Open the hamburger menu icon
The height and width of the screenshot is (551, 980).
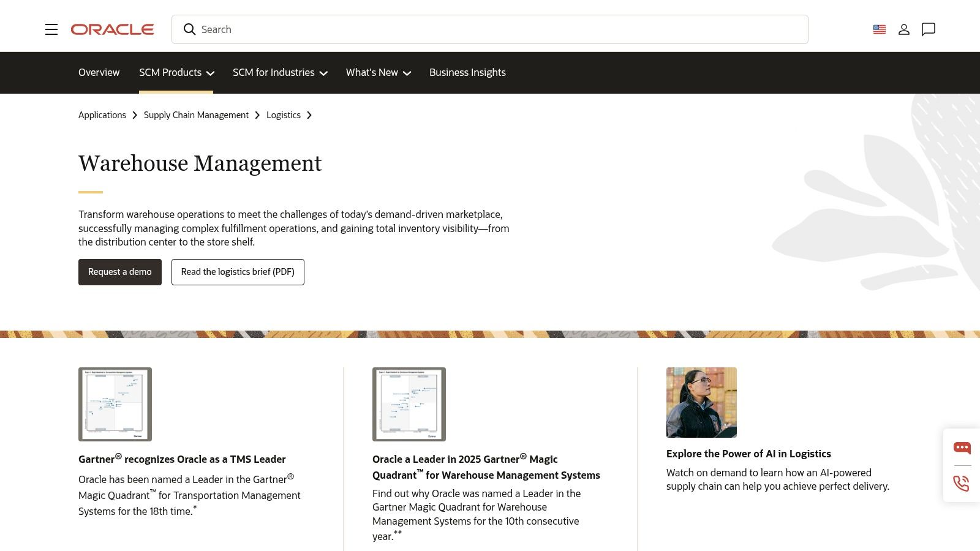(x=51, y=29)
